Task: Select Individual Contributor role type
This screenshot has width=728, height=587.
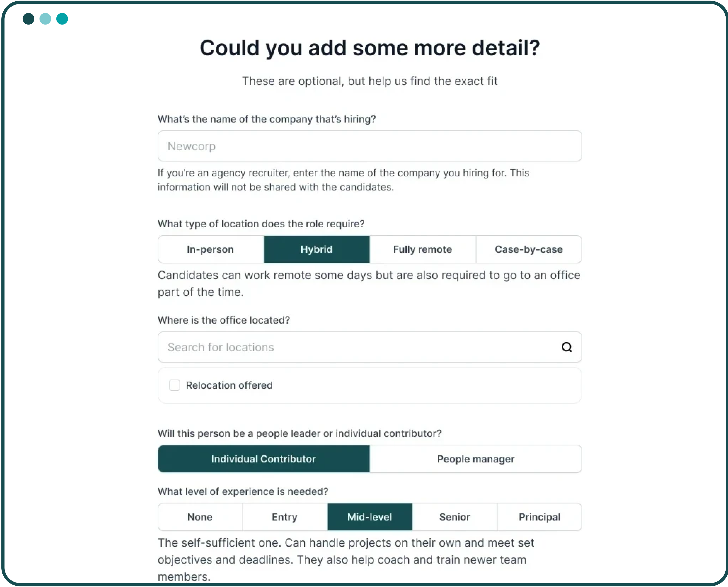Action: pyautogui.click(x=264, y=459)
